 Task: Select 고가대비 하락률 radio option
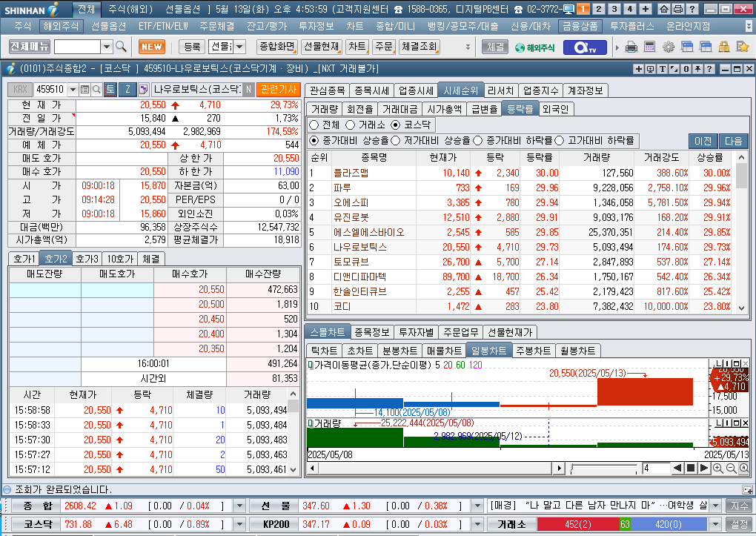560,140
